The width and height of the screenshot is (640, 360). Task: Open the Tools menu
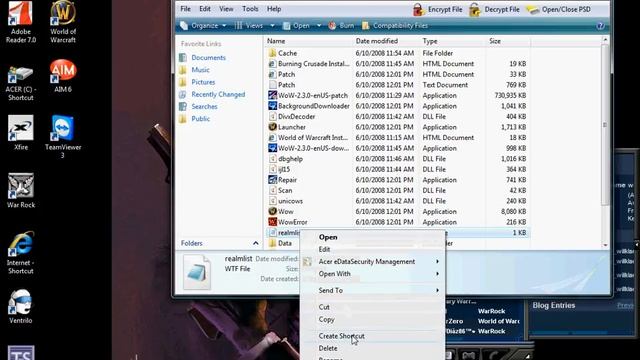250,9
